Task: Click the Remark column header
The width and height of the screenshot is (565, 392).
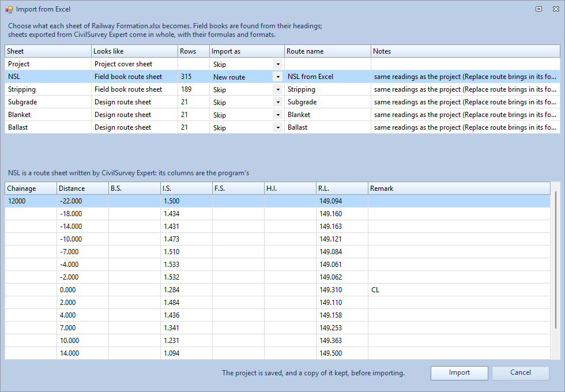Action: tap(459, 189)
